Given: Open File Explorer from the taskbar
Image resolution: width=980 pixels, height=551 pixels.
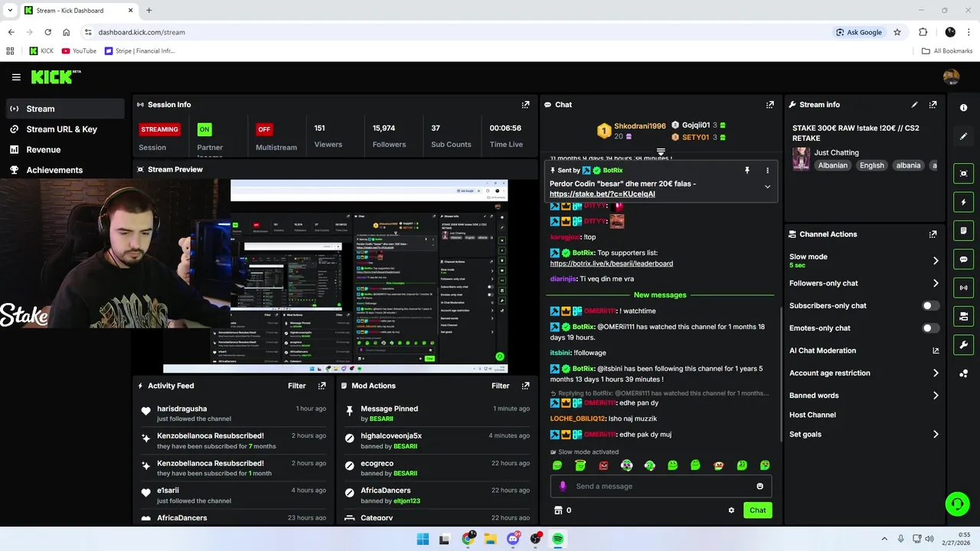Looking at the screenshot, I should pyautogui.click(x=490, y=539).
